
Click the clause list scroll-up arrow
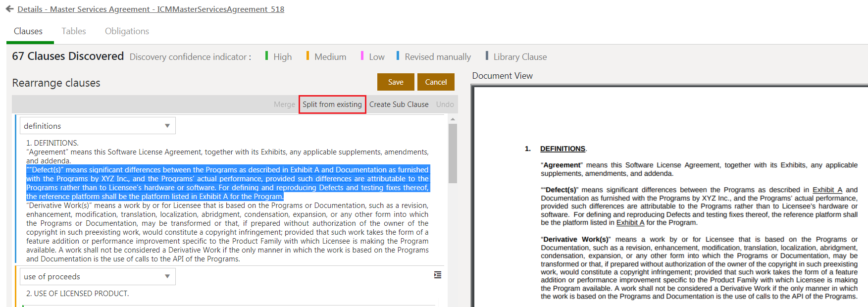point(453,119)
